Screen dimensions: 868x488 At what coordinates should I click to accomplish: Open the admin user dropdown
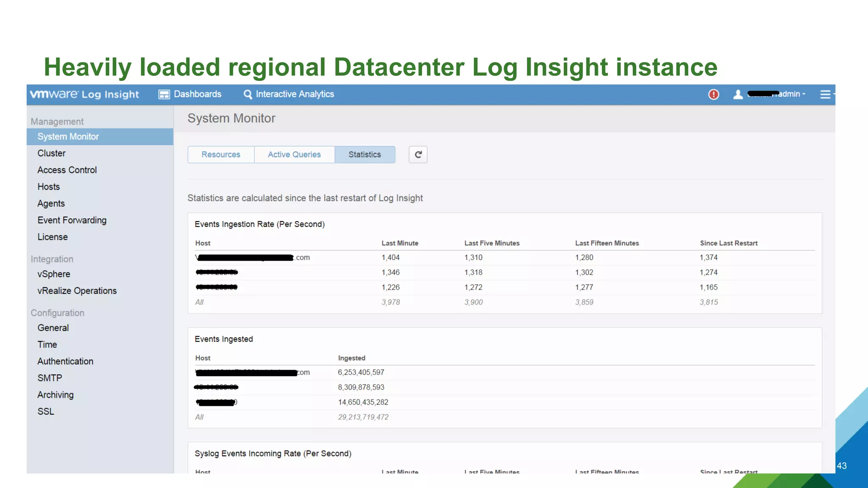[x=777, y=94]
